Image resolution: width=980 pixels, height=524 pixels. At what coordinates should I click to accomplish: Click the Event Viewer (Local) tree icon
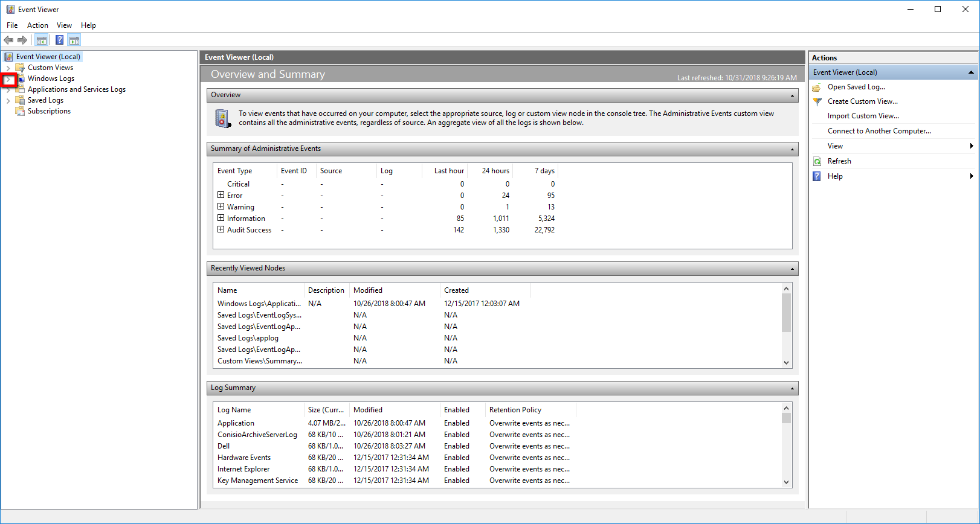[9, 57]
